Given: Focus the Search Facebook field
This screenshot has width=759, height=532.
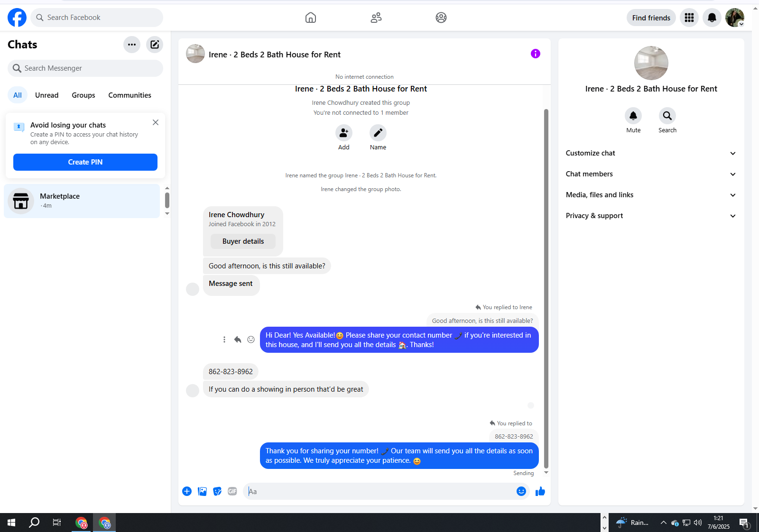Looking at the screenshot, I should pyautogui.click(x=97, y=18).
